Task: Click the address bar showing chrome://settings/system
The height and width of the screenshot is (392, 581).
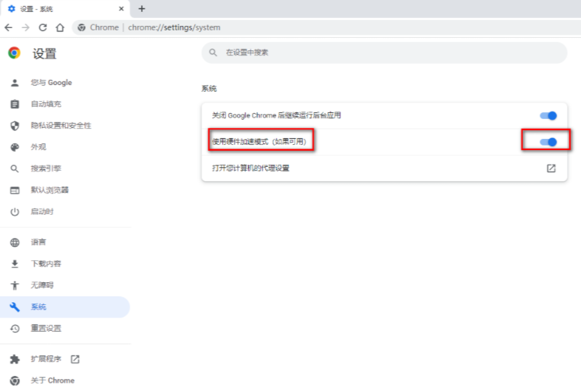Action: pyautogui.click(x=326, y=27)
